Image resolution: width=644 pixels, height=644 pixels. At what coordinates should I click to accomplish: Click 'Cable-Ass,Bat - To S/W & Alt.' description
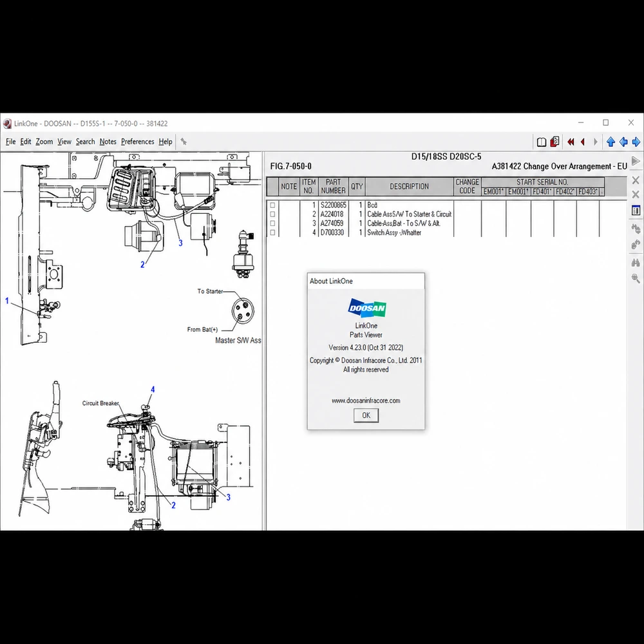pos(403,223)
